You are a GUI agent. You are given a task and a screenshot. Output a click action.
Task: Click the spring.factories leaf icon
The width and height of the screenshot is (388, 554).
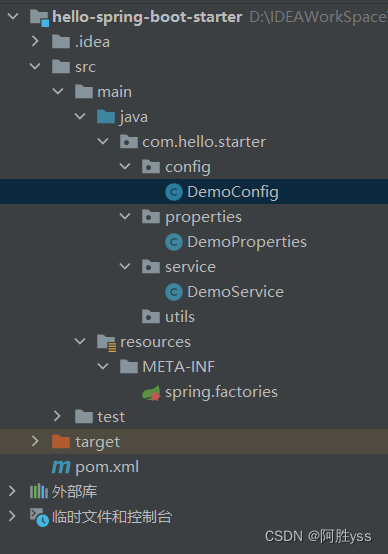151,393
